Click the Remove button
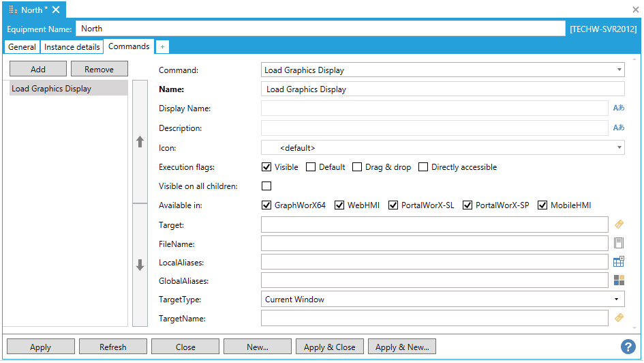The image size is (644, 363). pyautogui.click(x=99, y=69)
